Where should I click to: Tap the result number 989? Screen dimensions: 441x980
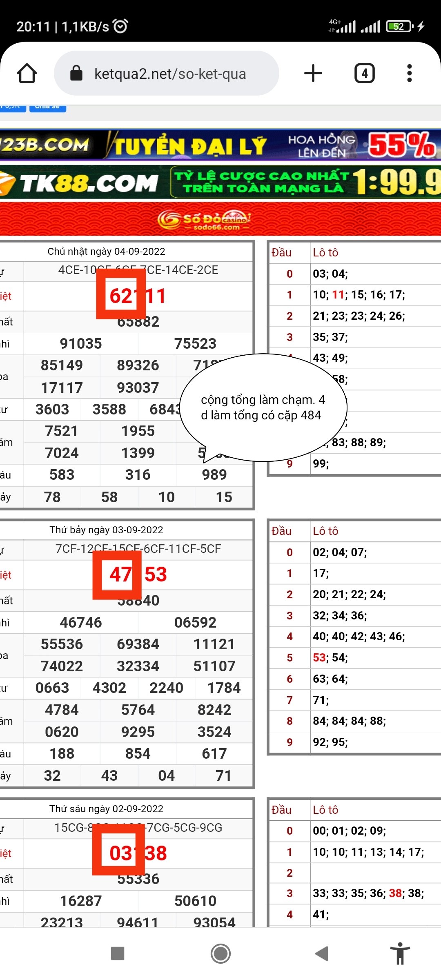pos(214,475)
